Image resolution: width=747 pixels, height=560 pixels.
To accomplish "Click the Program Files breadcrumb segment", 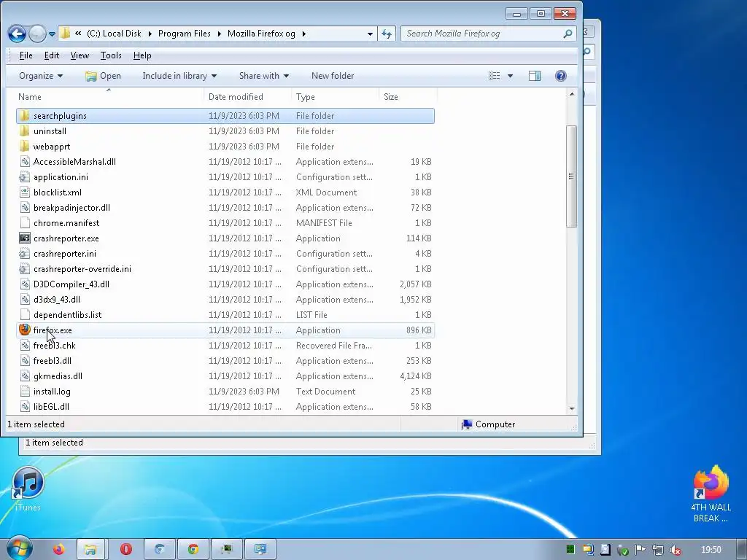I will tap(185, 34).
